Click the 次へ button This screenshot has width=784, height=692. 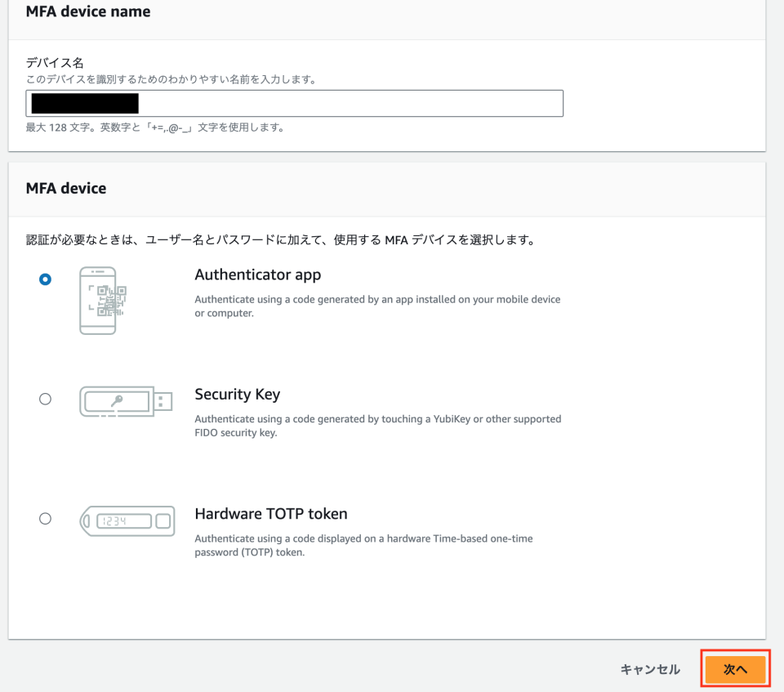pyautogui.click(x=734, y=668)
